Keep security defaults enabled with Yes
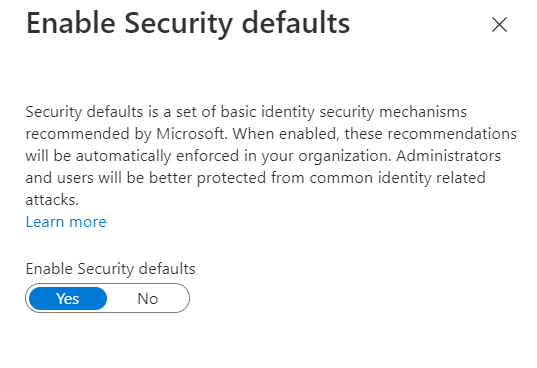Image resolution: width=537 pixels, height=368 pixels. click(68, 299)
